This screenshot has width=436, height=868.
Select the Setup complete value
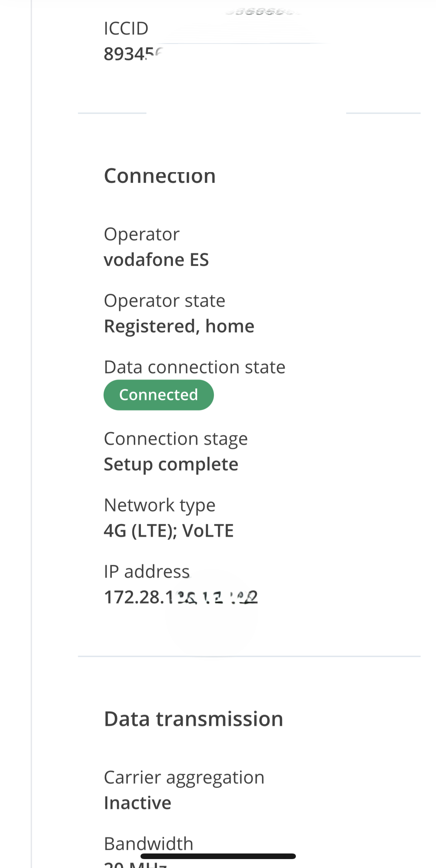coord(171,465)
